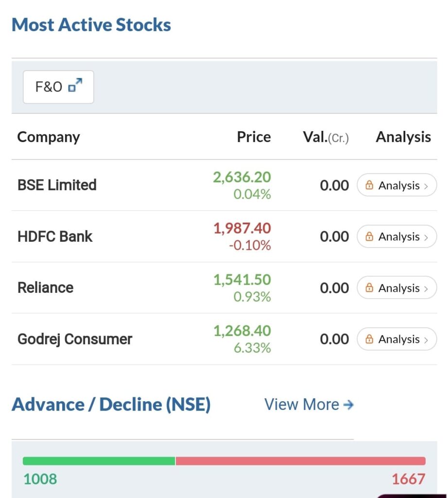Open BSE Limited company name
Image resolution: width=448 pixels, height=498 pixels.
tap(57, 185)
